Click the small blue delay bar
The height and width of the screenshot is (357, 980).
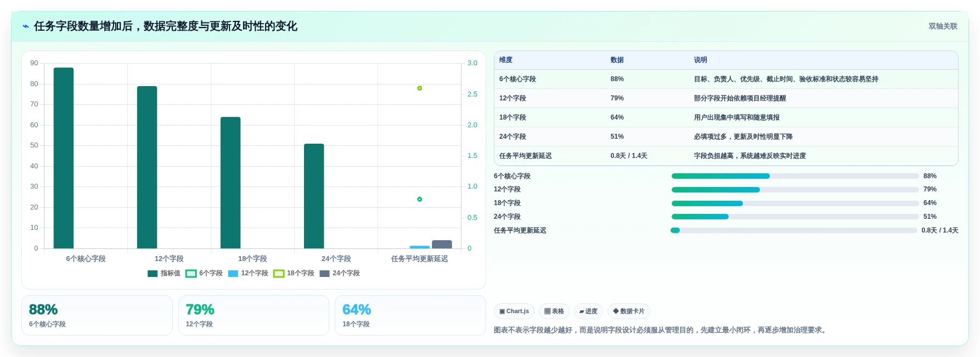[420, 247]
